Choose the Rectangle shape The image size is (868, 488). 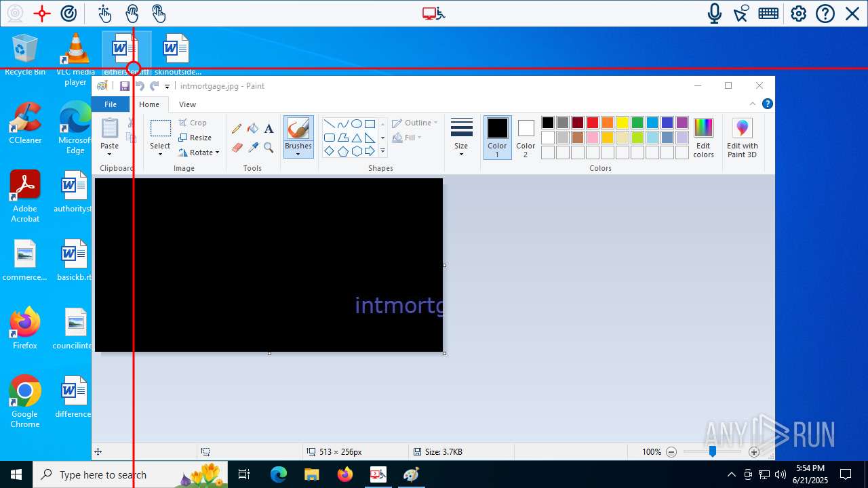click(370, 124)
